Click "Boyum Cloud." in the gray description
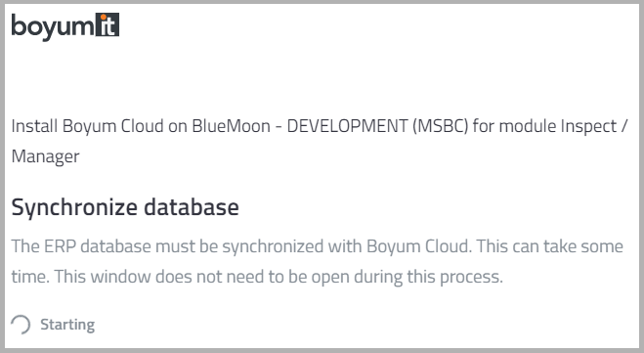This screenshot has height=353, width=644. pyautogui.click(x=418, y=246)
